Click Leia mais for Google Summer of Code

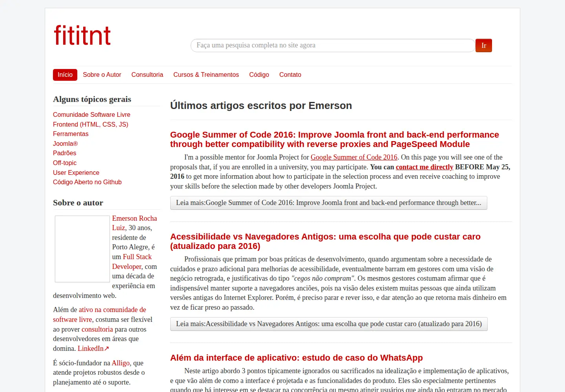(328, 203)
